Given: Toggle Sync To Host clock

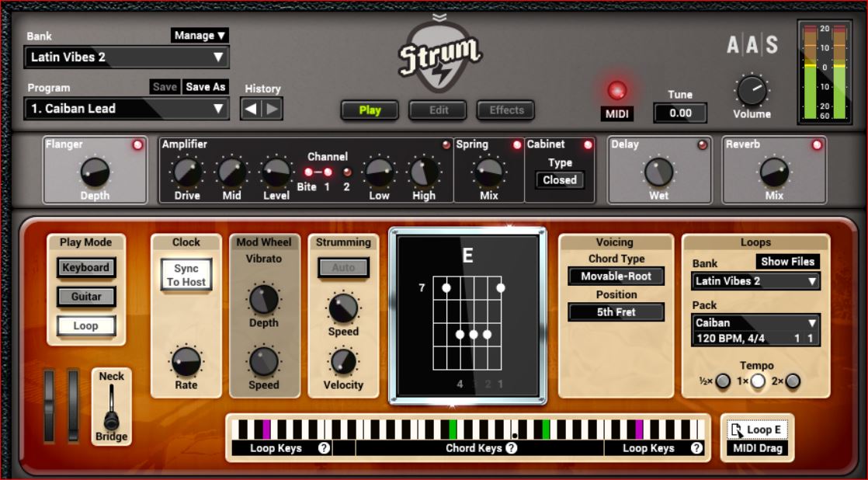Looking at the screenshot, I should point(186,275).
